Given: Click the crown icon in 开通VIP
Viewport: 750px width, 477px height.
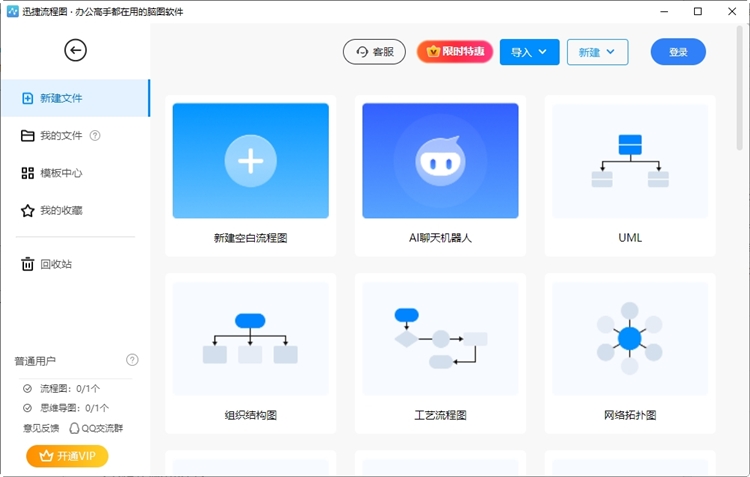Looking at the screenshot, I should click(x=46, y=456).
